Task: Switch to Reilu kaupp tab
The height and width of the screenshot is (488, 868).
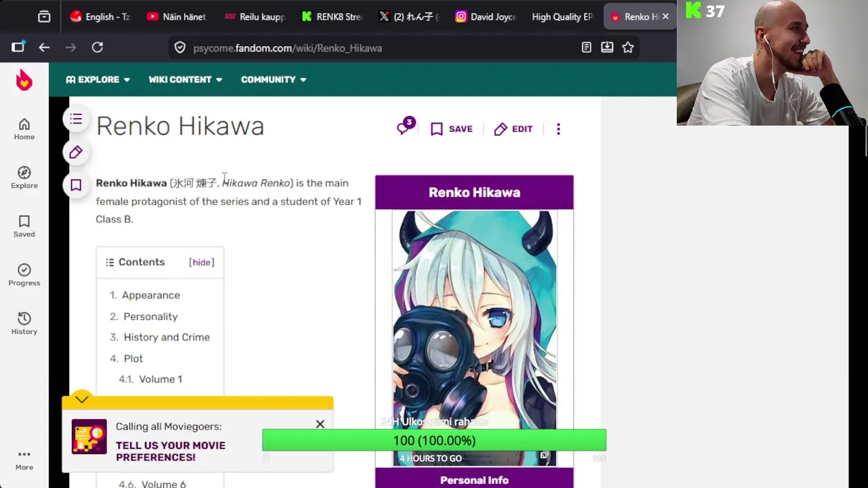Action: 254,17
